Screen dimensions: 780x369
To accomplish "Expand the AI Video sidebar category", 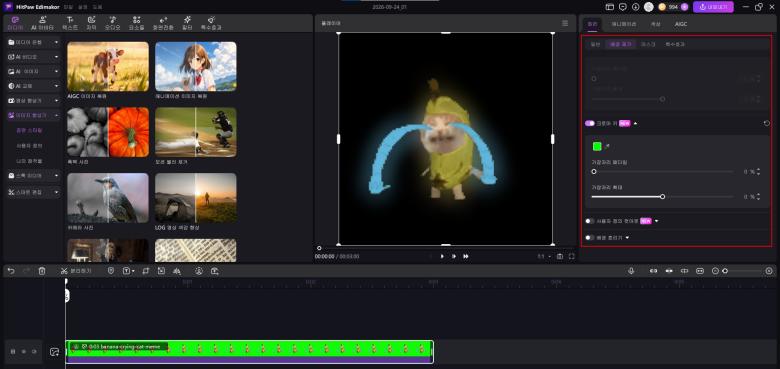I will 33,57.
